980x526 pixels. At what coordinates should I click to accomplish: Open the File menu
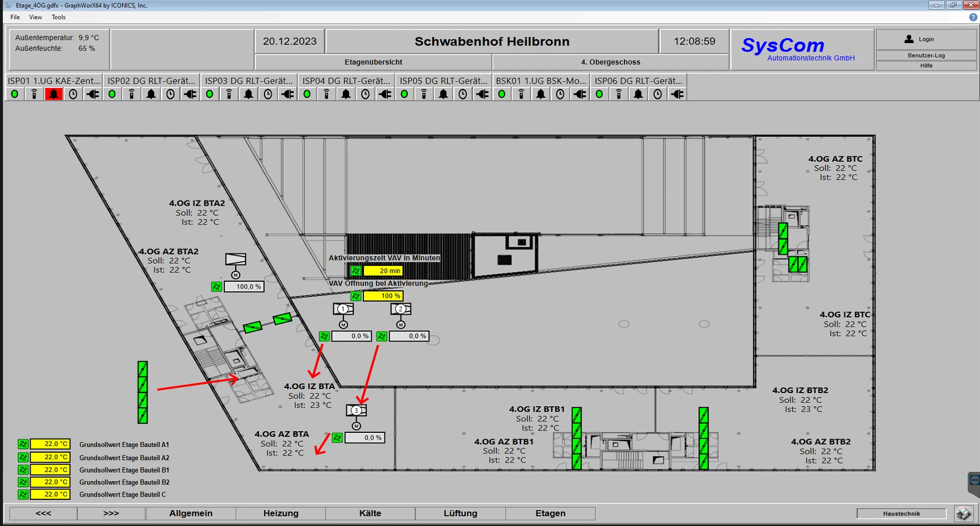[x=15, y=17]
